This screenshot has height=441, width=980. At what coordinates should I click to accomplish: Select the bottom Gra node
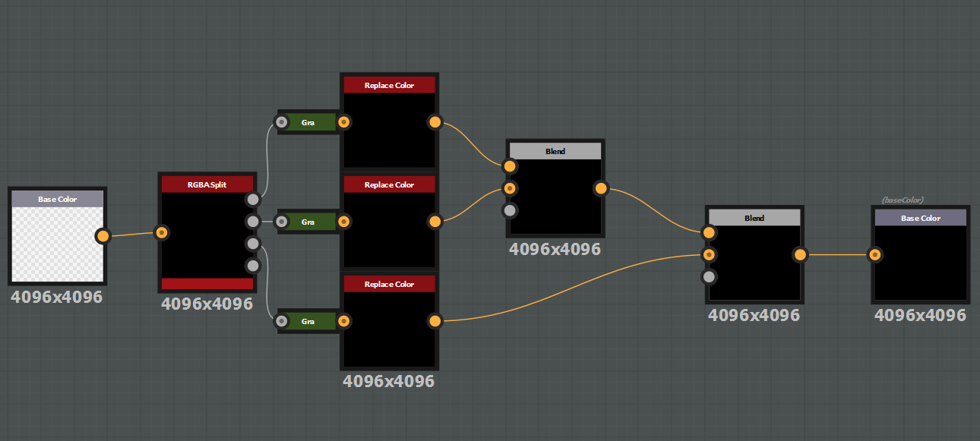tap(308, 321)
